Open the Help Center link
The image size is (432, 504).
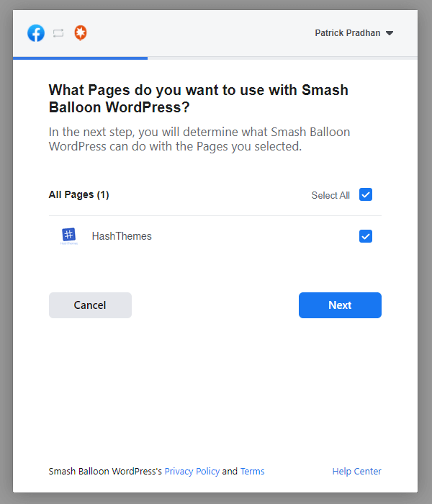click(357, 471)
